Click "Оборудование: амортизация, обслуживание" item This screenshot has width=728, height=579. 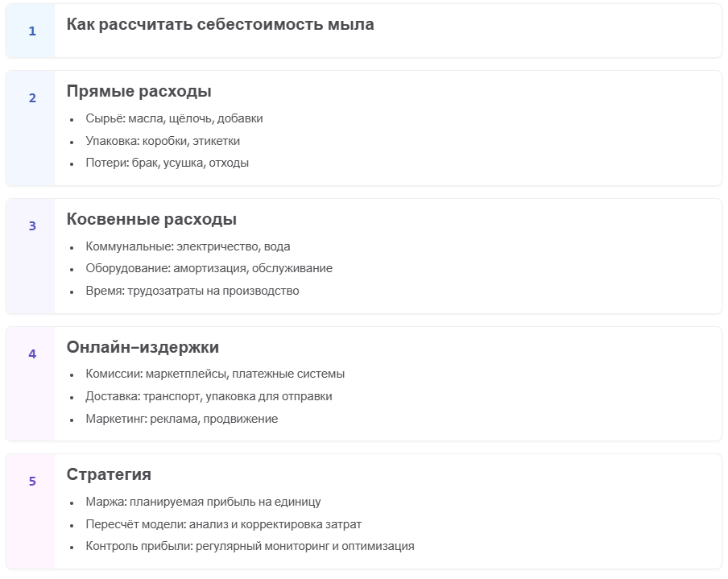pos(209,269)
